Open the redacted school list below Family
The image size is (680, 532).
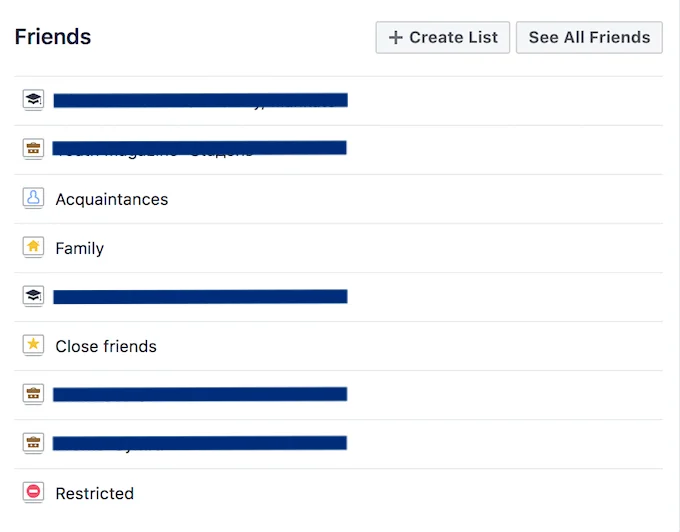pos(200,297)
